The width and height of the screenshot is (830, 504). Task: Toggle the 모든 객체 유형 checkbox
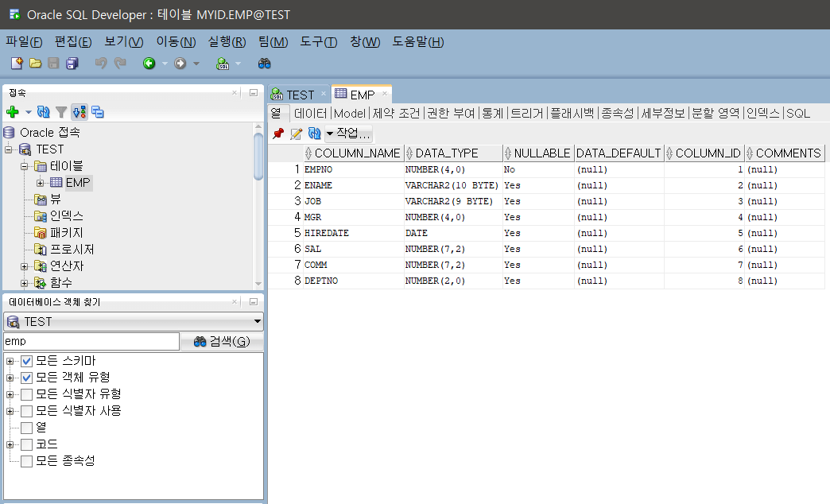click(26, 378)
